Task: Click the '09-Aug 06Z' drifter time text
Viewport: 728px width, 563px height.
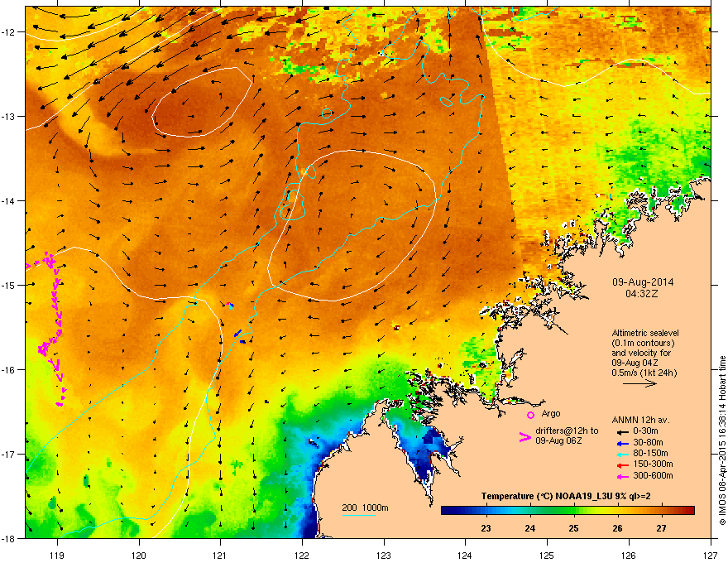Action: click(x=558, y=440)
